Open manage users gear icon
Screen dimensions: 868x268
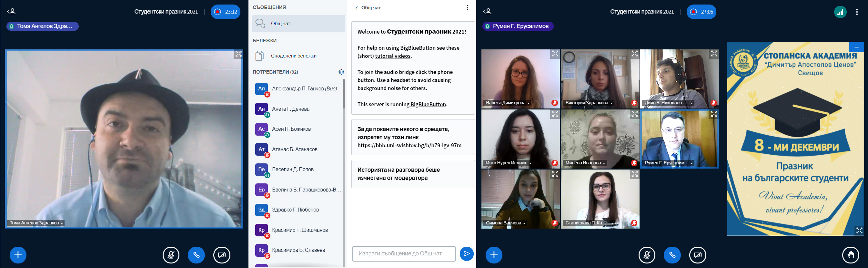(341, 72)
